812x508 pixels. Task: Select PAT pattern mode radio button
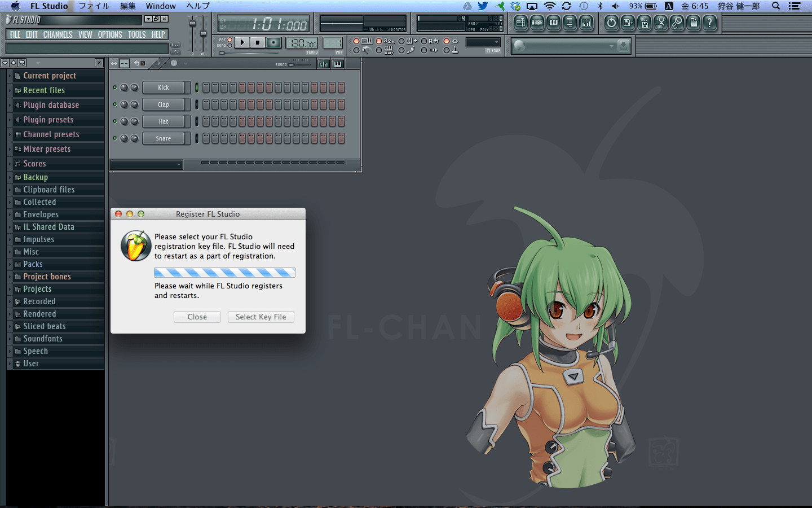[x=230, y=40]
